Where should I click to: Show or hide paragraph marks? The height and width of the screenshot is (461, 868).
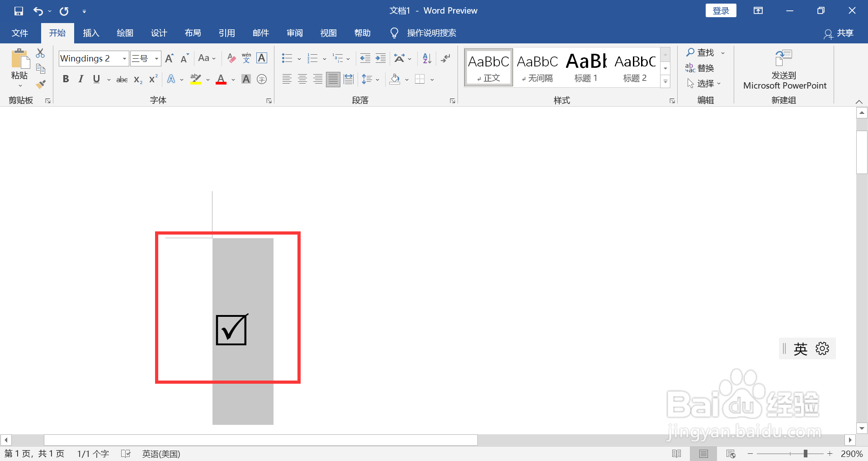pyautogui.click(x=446, y=58)
